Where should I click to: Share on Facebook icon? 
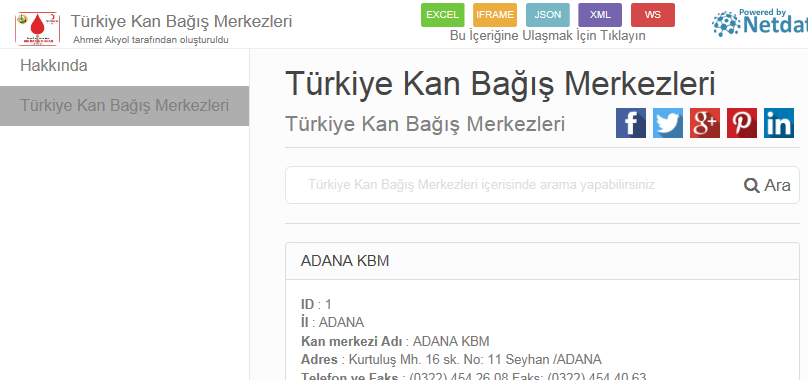(631, 123)
